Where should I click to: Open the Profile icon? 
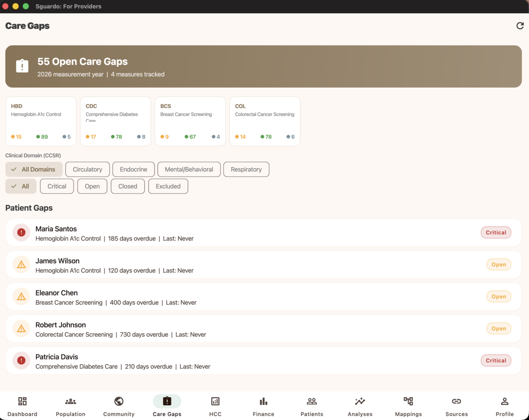(504, 401)
